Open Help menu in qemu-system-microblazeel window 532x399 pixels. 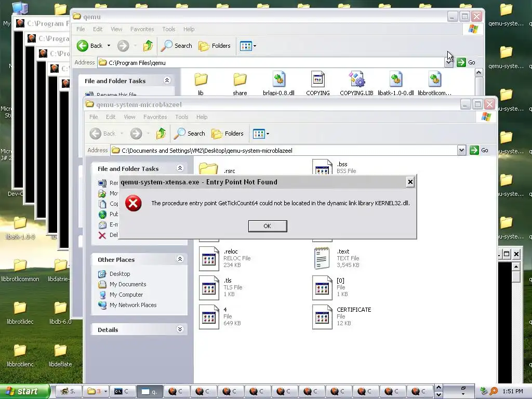(202, 117)
